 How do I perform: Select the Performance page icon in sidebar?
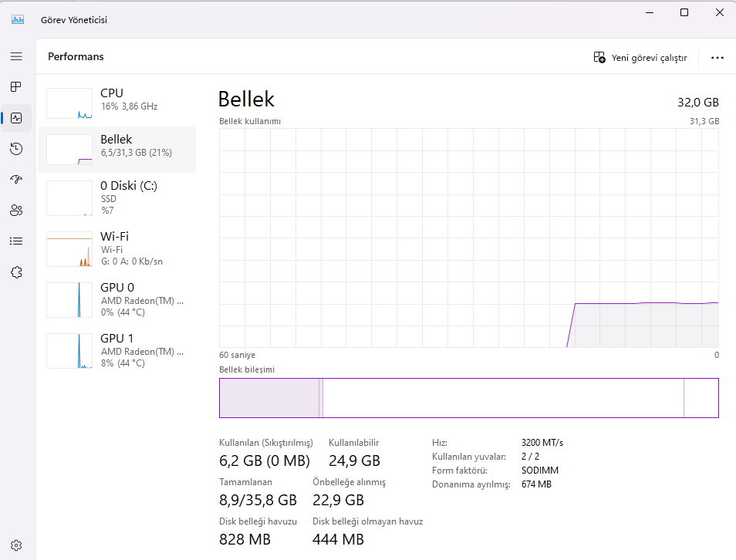[16, 118]
